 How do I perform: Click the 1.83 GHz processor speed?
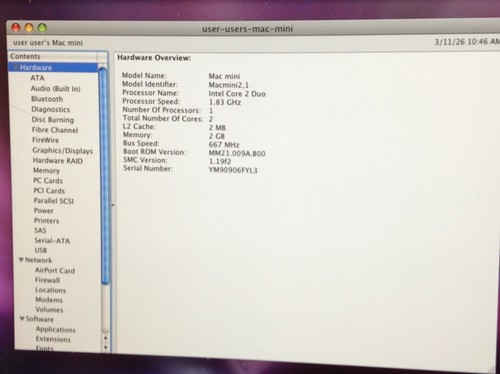(x=225, y=102)
